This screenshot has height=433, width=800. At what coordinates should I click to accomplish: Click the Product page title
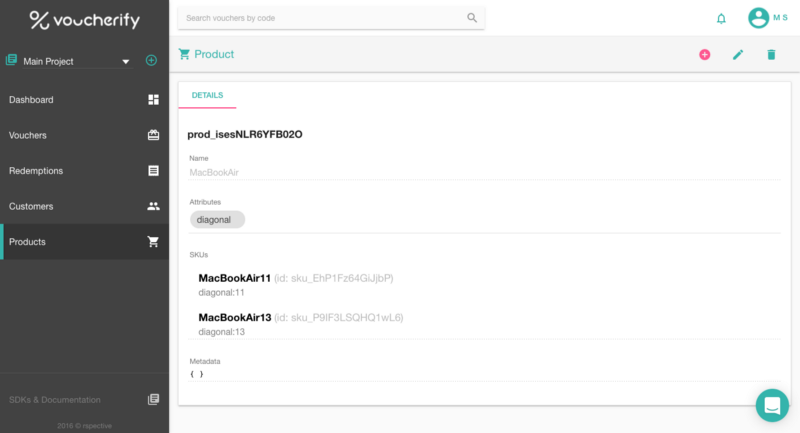click(214, 54)
